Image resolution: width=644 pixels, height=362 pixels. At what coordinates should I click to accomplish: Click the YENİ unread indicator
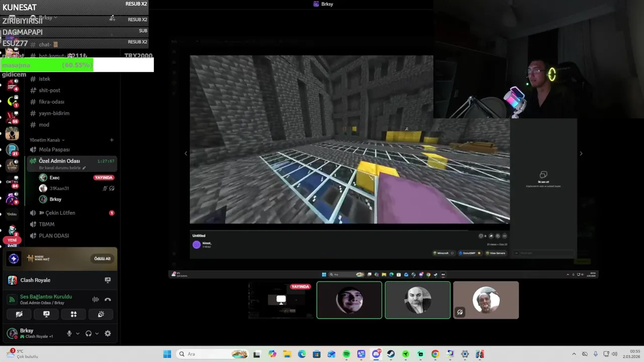[x=12, y=240]
